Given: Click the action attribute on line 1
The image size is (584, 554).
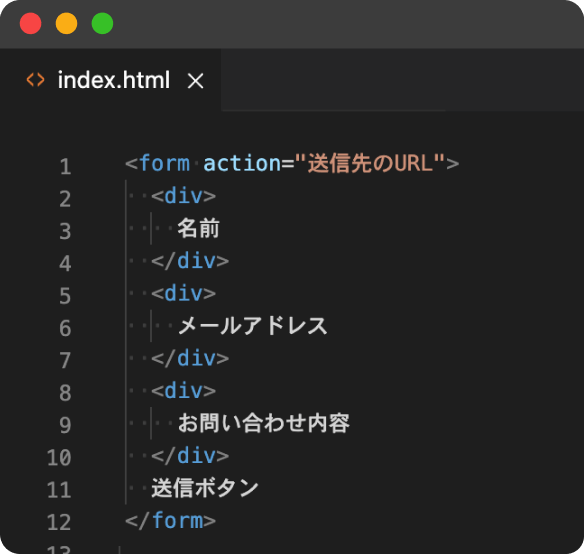Looking at the screenshot, I should pos(242,163).
